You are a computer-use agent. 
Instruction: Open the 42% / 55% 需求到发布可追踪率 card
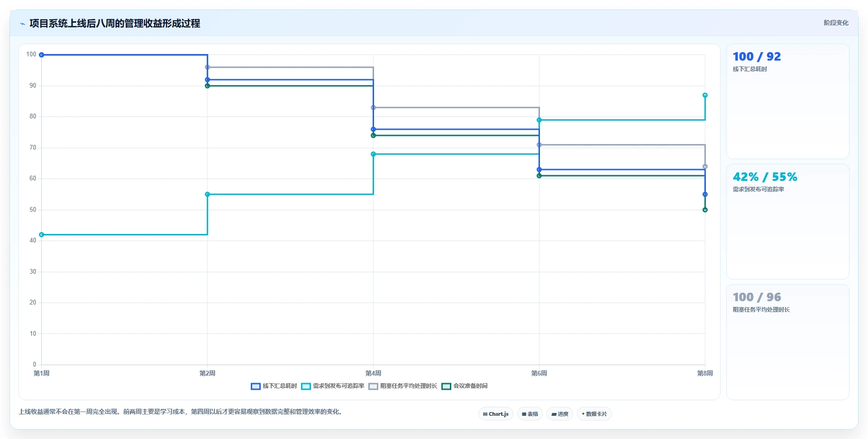[x=787, y=222]
